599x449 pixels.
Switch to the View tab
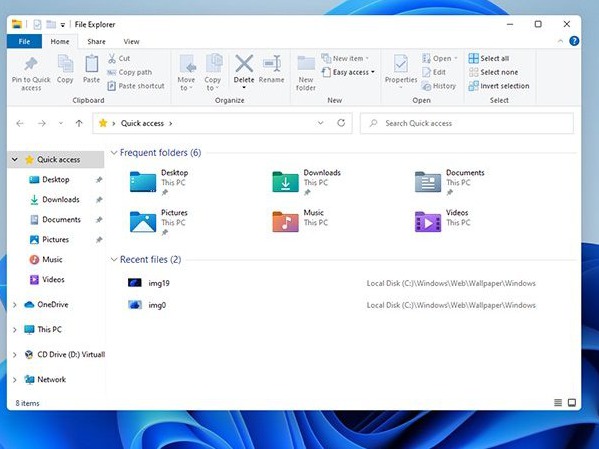point(131,41)
